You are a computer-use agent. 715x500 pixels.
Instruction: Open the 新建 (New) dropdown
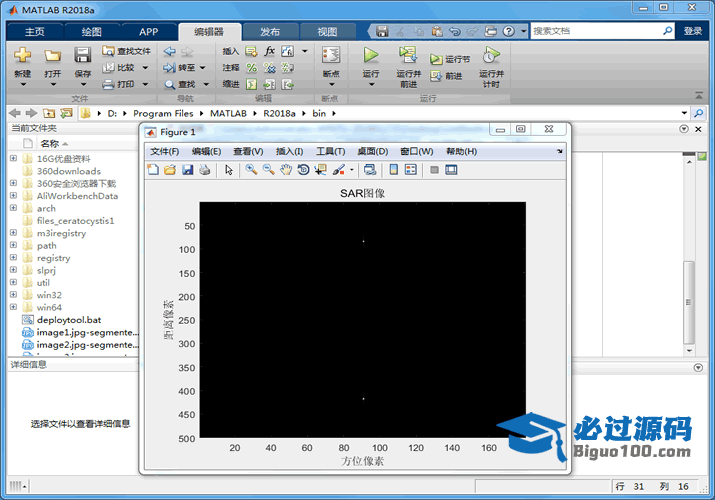(23, 74)
